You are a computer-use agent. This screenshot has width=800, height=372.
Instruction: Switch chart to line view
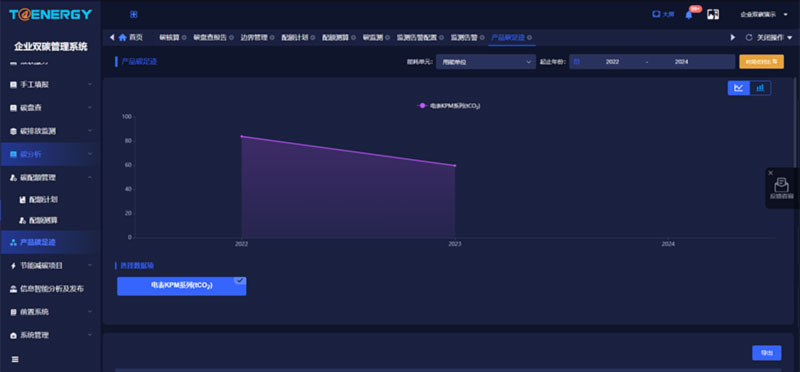click(x=739, y=88)
